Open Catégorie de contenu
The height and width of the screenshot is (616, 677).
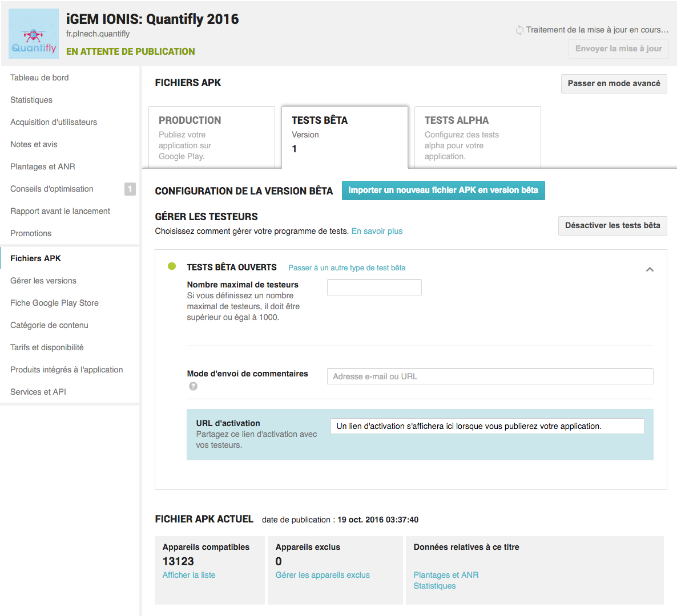(49, 325)
